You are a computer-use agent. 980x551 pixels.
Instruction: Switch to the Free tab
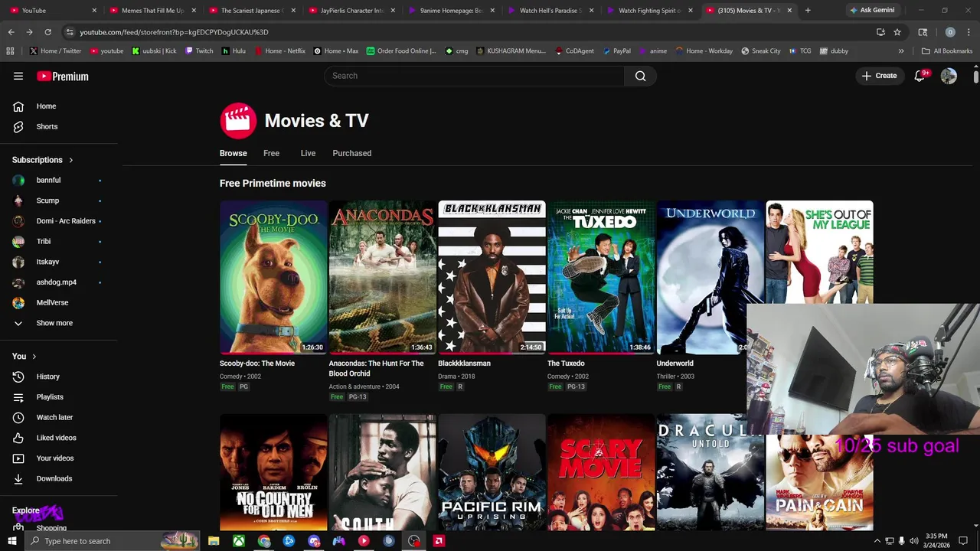271,153
